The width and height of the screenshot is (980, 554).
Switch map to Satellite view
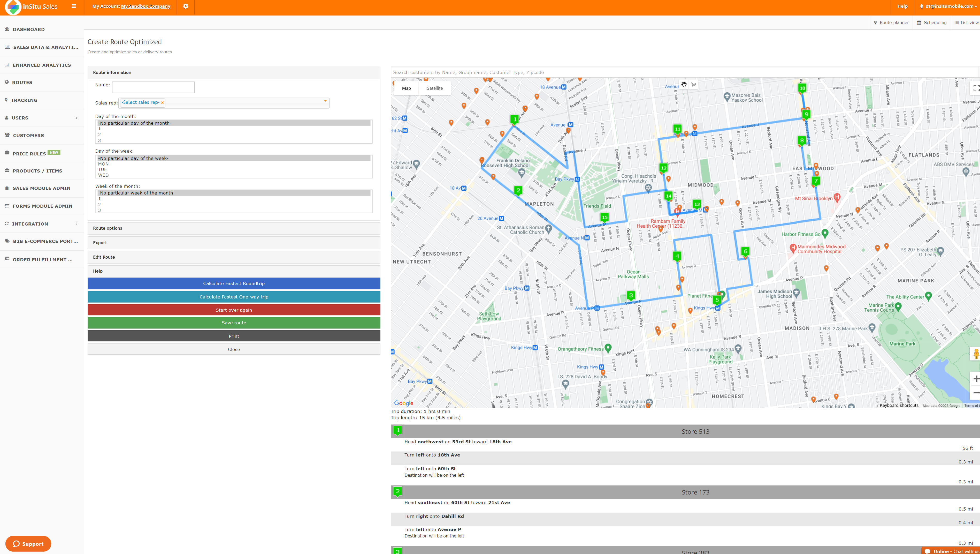tap(434, 88)
